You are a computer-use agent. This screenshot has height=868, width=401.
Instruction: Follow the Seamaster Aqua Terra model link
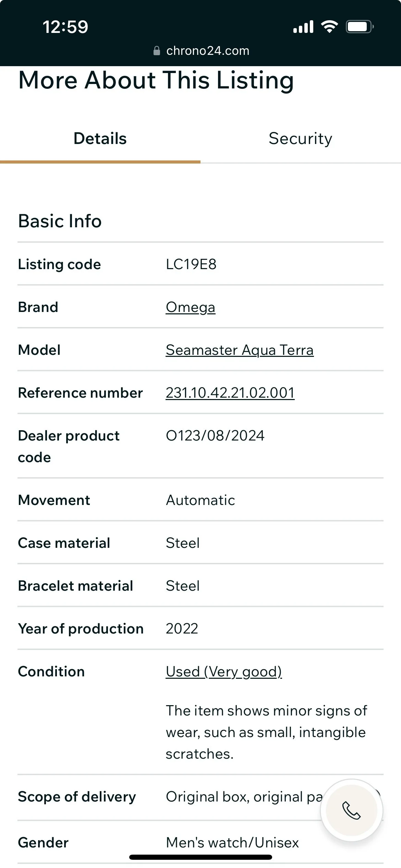pyautogui.click(x=240, y=350)
